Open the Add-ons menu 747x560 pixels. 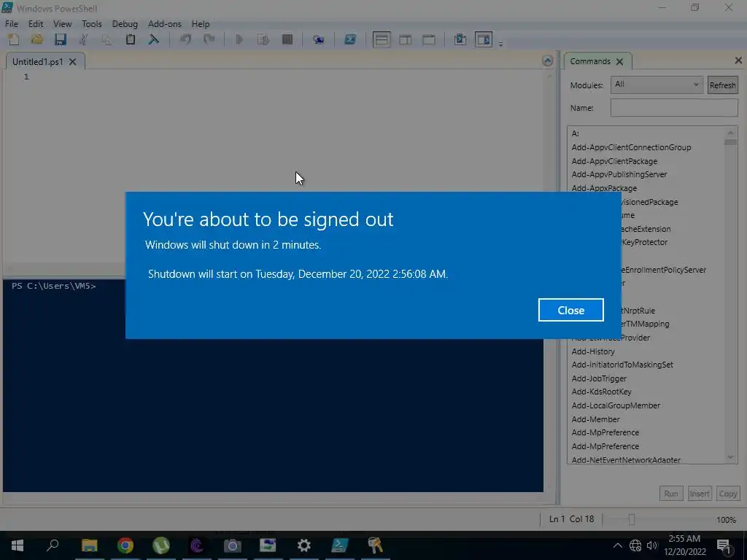pyautogui.click(x=165, y=24)
